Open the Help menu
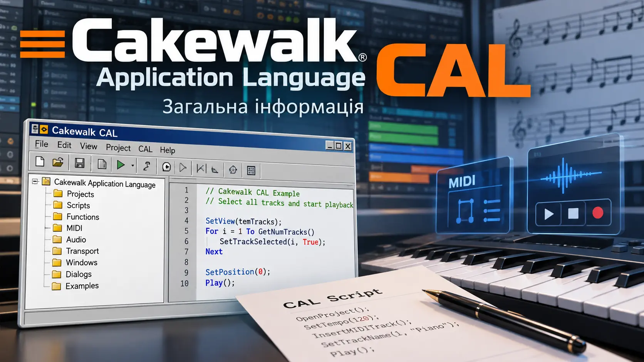This screenshot has width=644, height=362. click(x=168, y=150)
